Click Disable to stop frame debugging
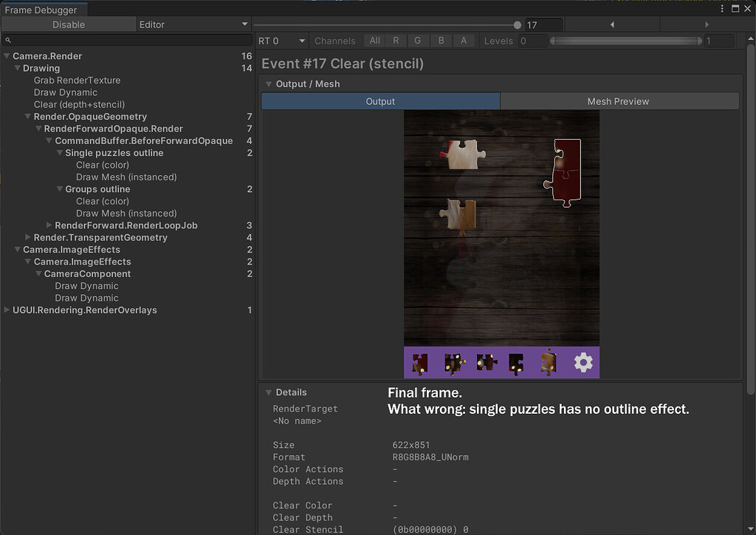This screenshot has height=535, width=756. point(69,24)
